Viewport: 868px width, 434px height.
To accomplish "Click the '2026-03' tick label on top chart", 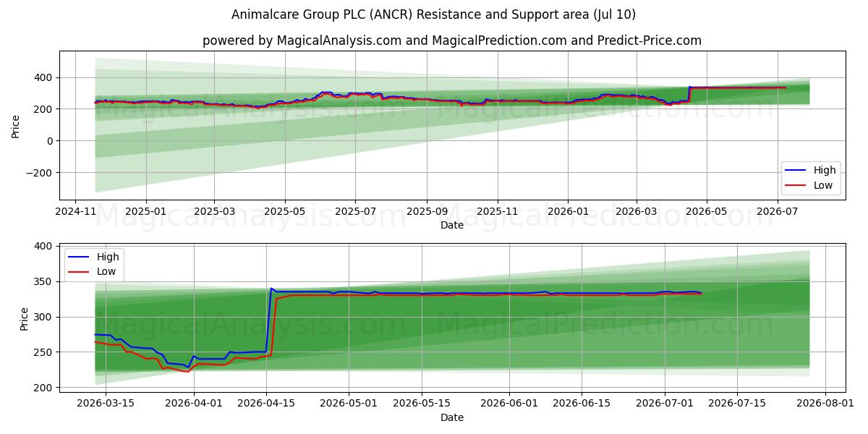I will [636, 213].
